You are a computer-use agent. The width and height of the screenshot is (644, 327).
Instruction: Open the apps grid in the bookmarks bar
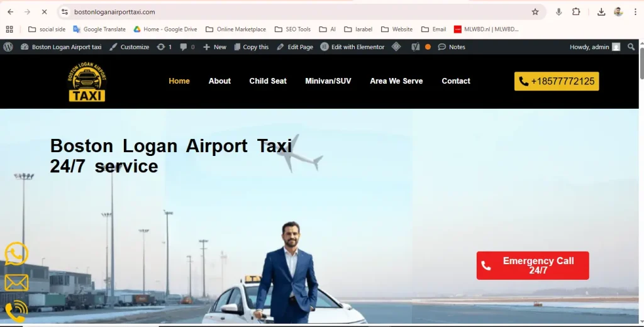coord(9,29)
